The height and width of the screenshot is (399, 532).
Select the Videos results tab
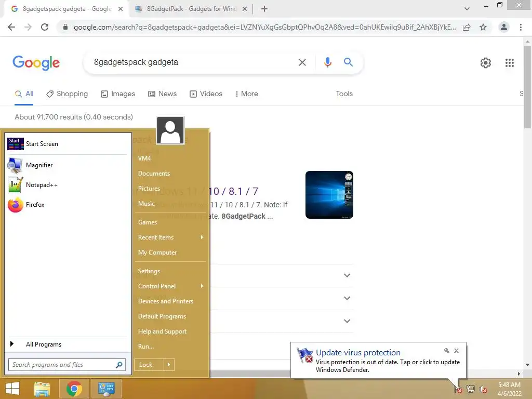coord(206,94)
